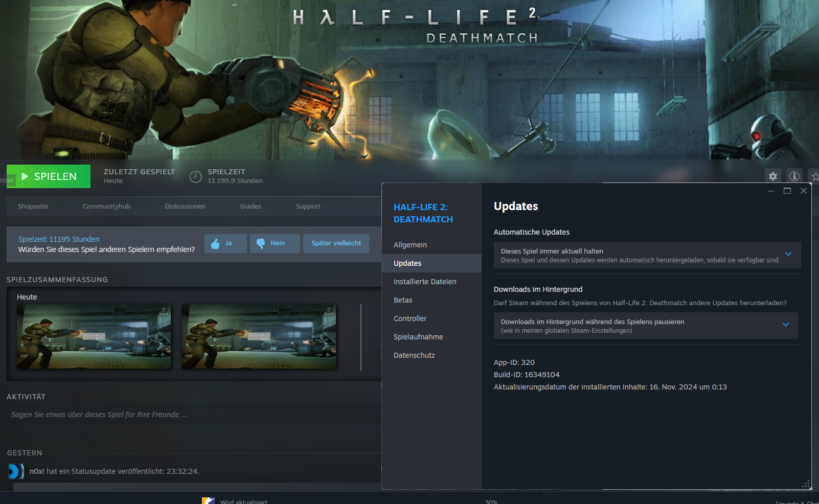The image size is (819, 504).
Task: Click the Downloads im Hintergrund label
Action: [538, 289]
